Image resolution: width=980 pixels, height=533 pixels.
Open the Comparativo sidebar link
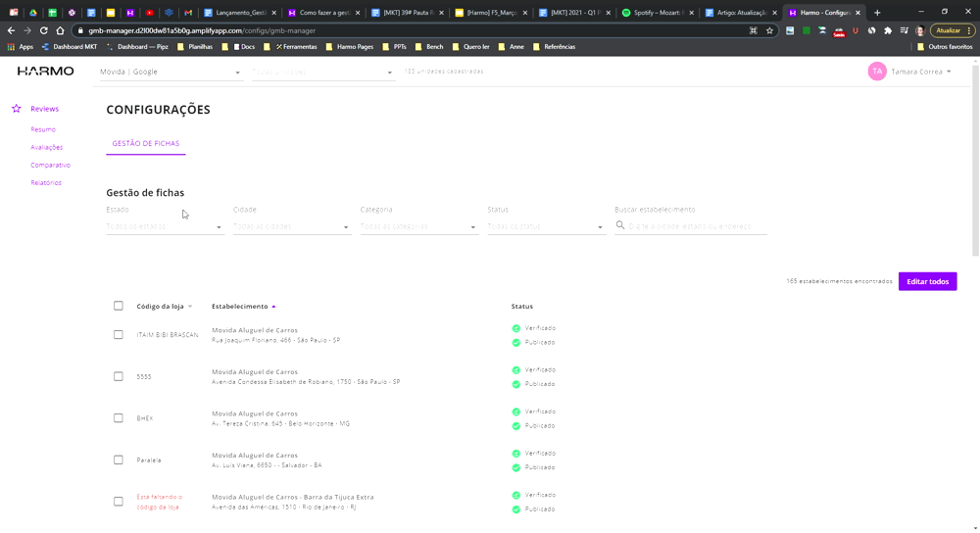(51, 165)
